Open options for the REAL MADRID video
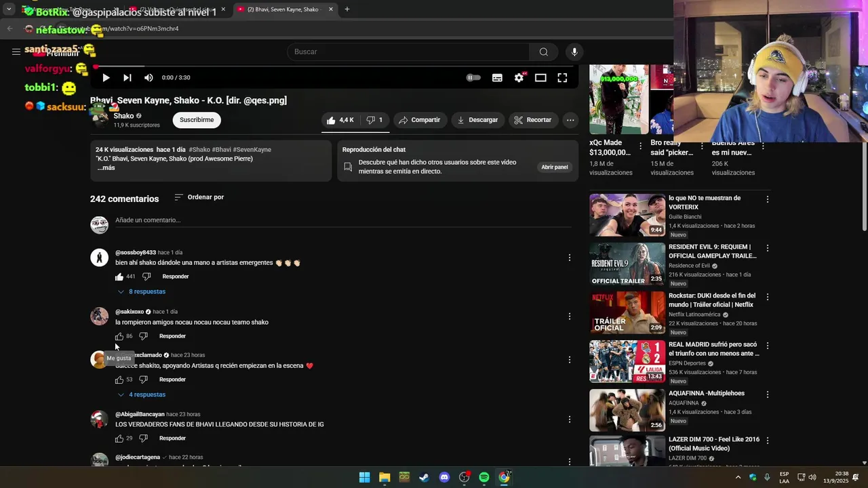The width and height of the screenshot is (868, 488). tap(767, 346)
